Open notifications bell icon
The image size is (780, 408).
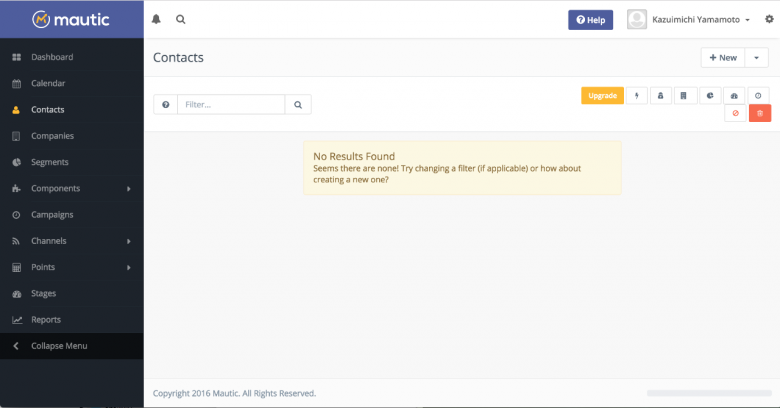point(156,19)
